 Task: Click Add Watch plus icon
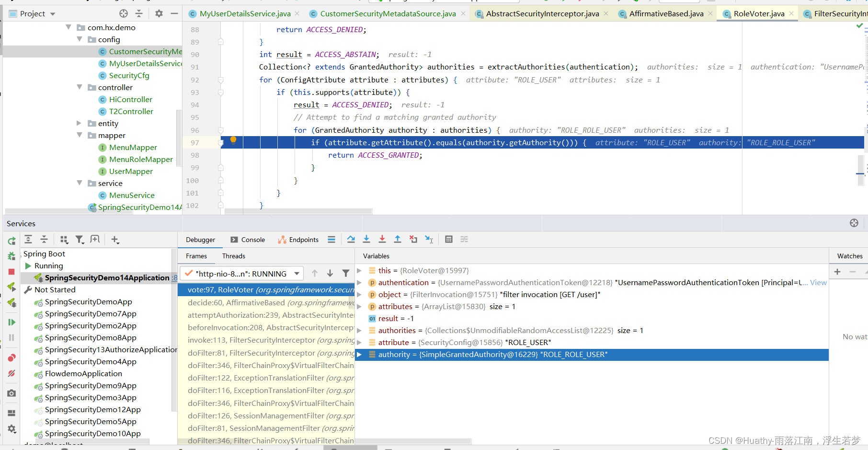(837, 272)
